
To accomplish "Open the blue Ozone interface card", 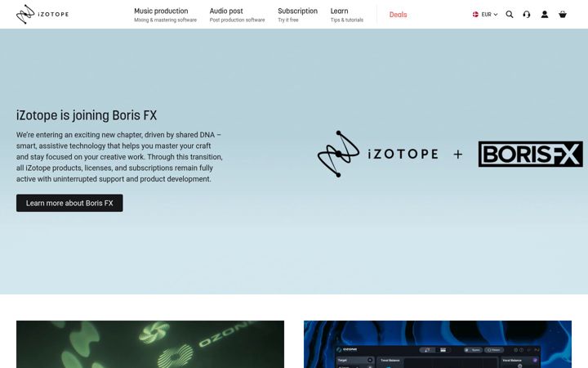I will click(x=438, y=344).
